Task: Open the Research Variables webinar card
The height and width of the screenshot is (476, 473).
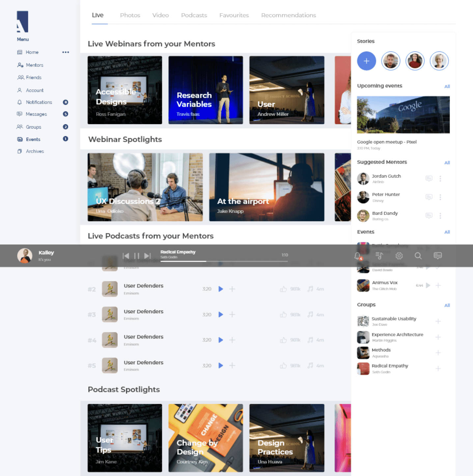Action: tap(206, 90)
